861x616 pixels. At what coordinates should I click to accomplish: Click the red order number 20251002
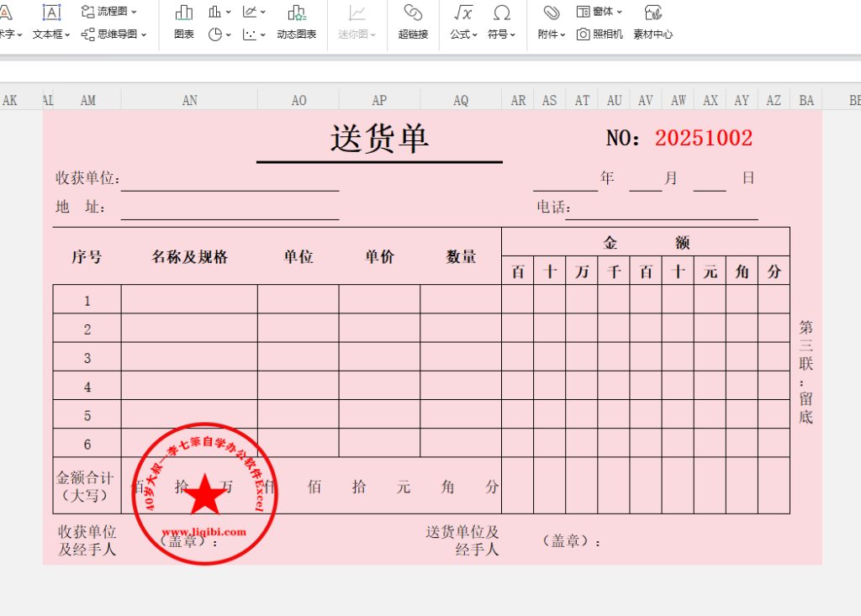point(703,139)
